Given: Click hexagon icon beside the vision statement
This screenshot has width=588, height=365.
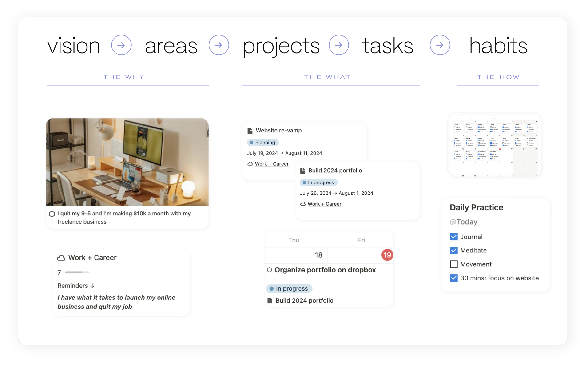Looking at the screenshot, I should (x=52, y=214).
